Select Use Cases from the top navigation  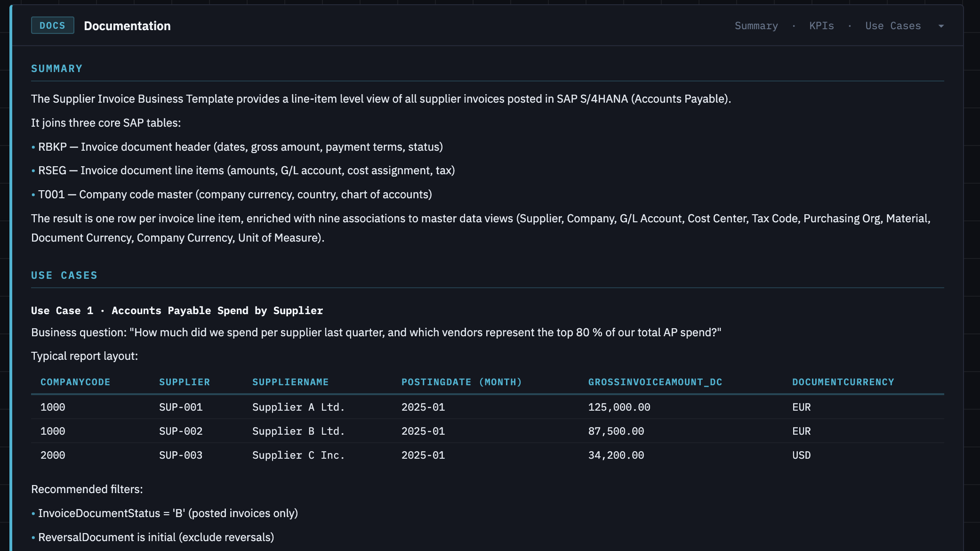point(893,26)
